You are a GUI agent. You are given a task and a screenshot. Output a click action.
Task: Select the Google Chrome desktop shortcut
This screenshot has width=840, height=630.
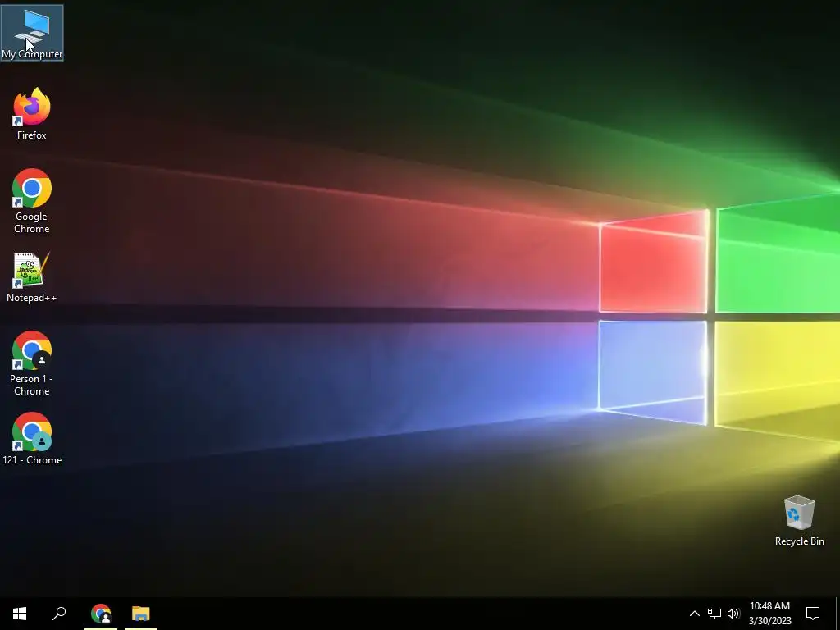(32, 201)
